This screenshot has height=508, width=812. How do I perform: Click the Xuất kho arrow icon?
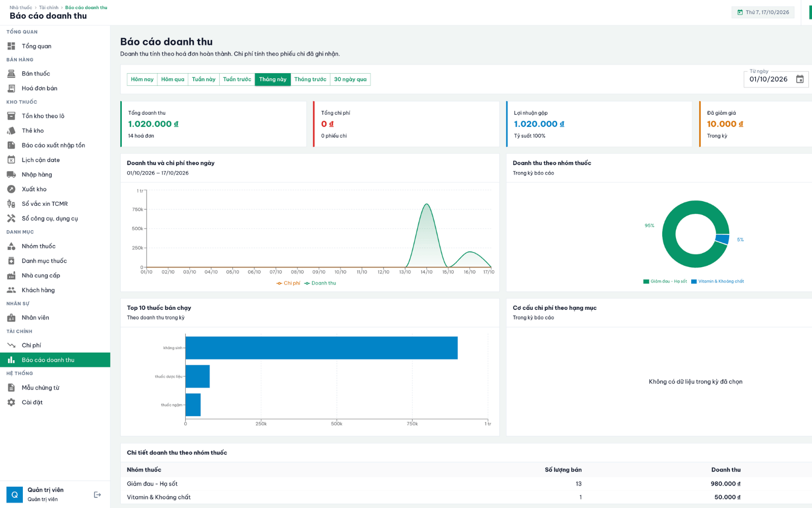[x=11, y=189]
